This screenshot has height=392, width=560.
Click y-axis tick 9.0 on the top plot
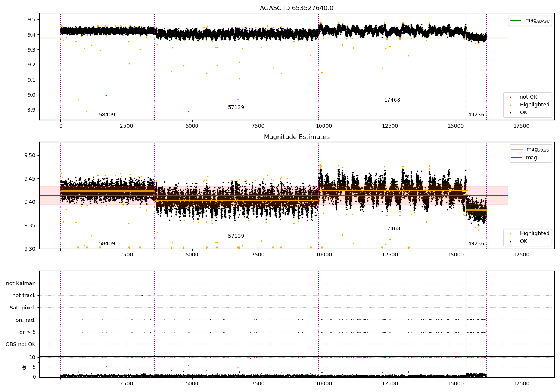pos(32,95)
